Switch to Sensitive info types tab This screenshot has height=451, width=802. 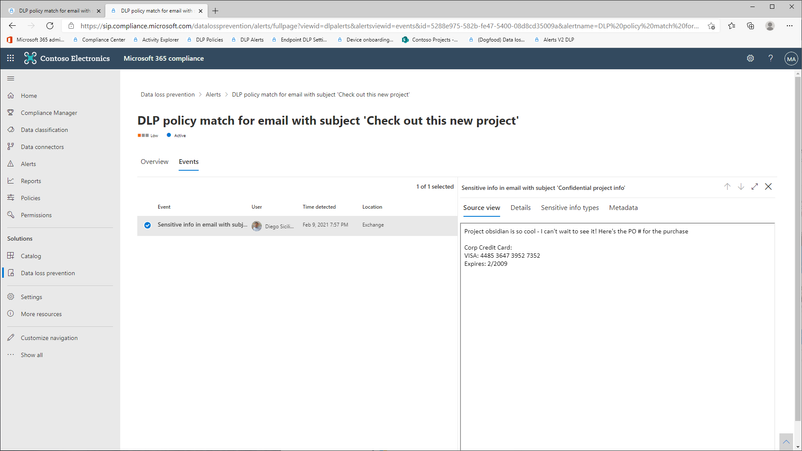point(569,208)
